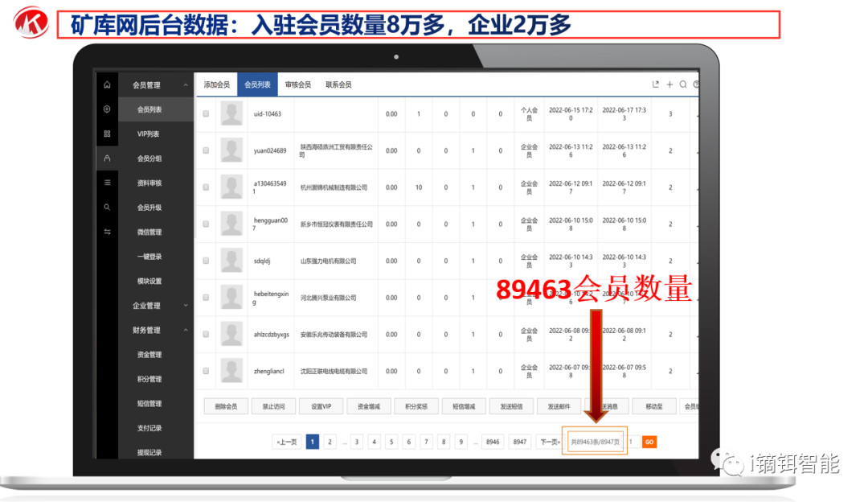The width and height of the screenshot is (868, 502).
Task: Click the magnifier icon in left sidebar
Action: coord(107,208)
